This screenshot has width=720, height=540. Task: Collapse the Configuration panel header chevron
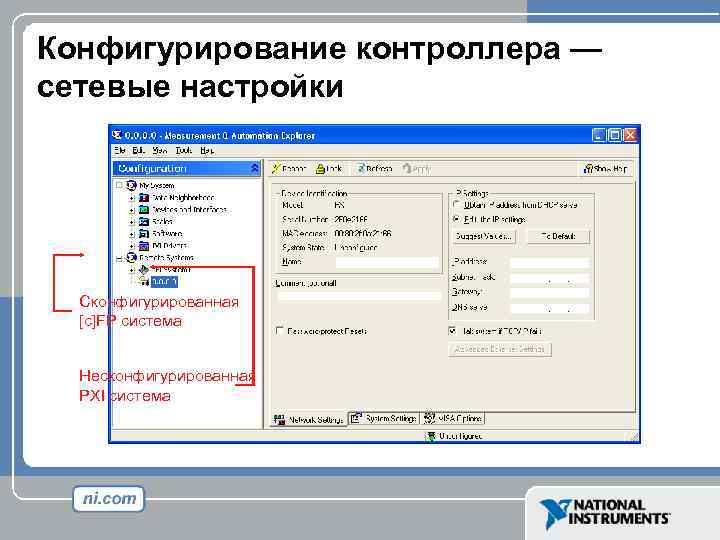click(x=254, y=168)
